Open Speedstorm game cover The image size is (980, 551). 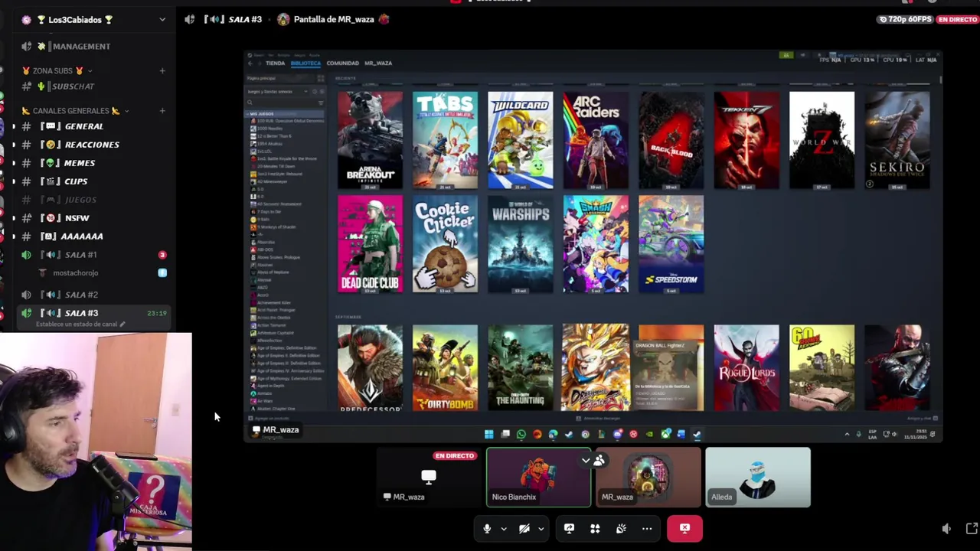[671, 244]
